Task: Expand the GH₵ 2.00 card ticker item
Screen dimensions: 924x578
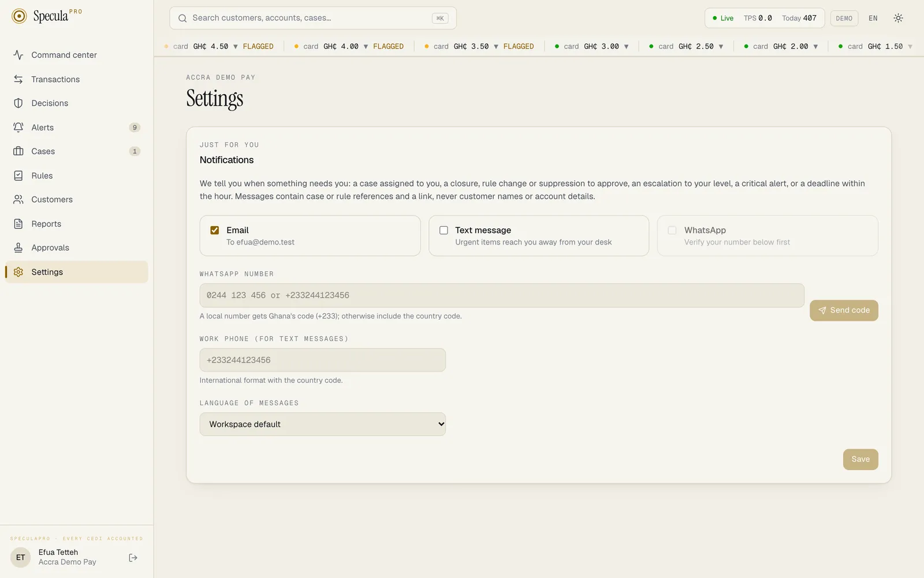Action: click(781, 46)
